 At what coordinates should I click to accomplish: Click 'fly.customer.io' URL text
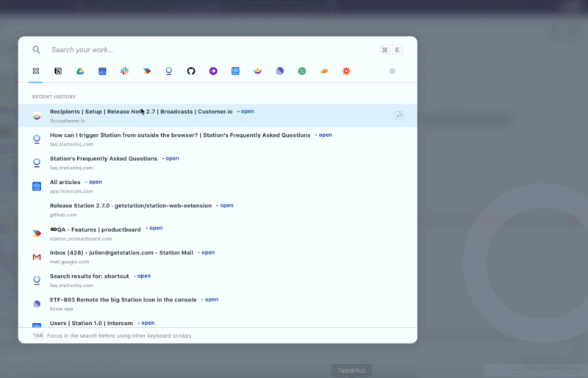pos(68,121)
